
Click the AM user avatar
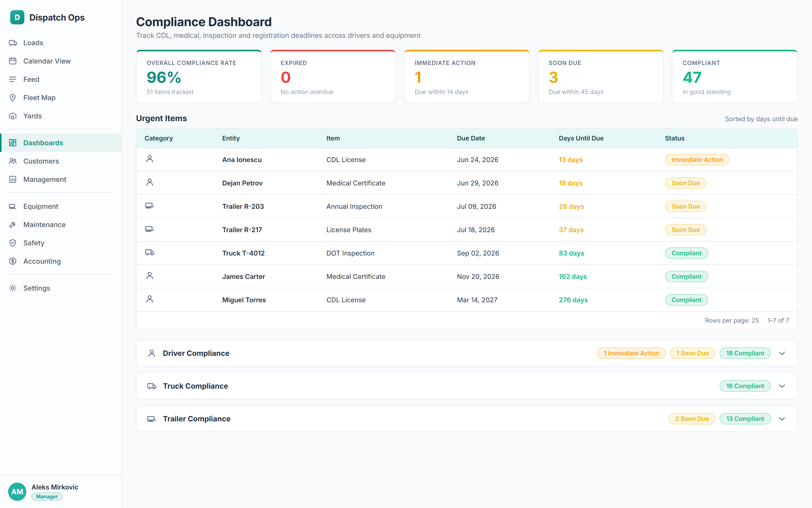(17, 492)
